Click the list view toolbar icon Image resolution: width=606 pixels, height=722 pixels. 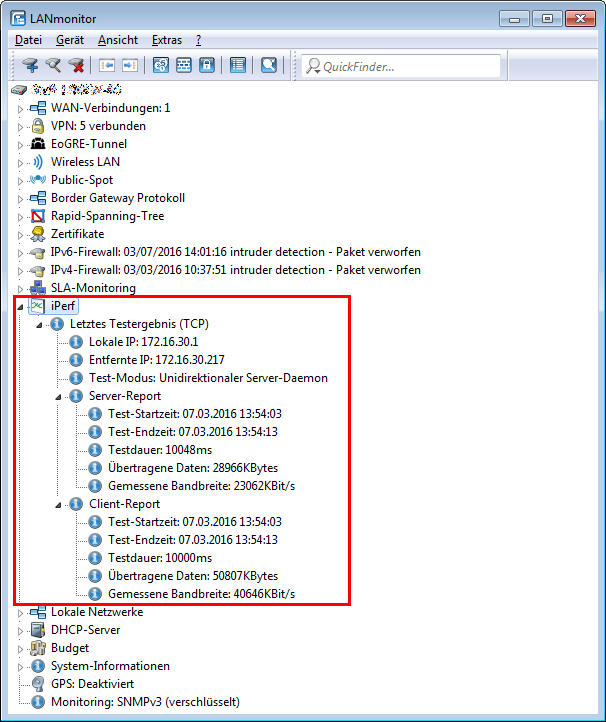pyautogui.click(x=238, y=66)
